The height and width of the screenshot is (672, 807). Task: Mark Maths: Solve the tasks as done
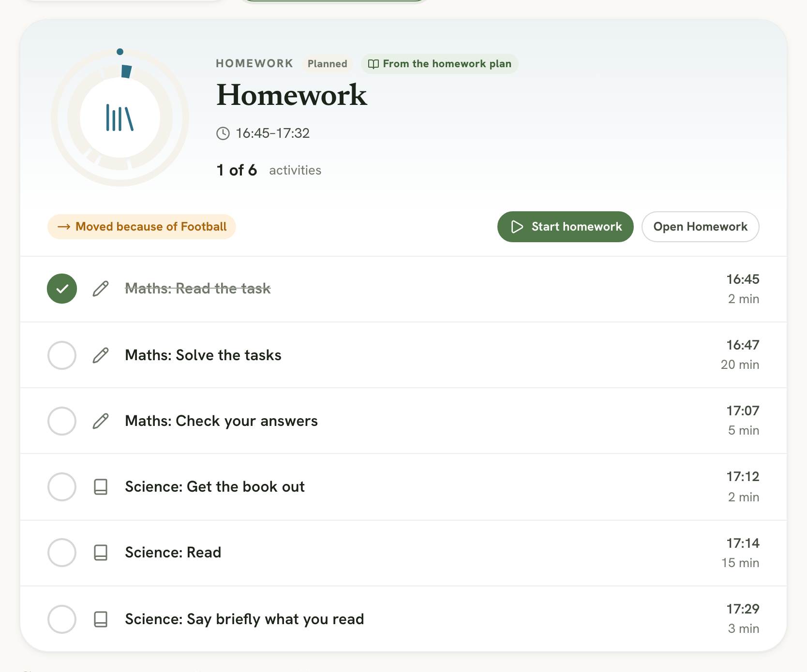(x=62, y=355)
